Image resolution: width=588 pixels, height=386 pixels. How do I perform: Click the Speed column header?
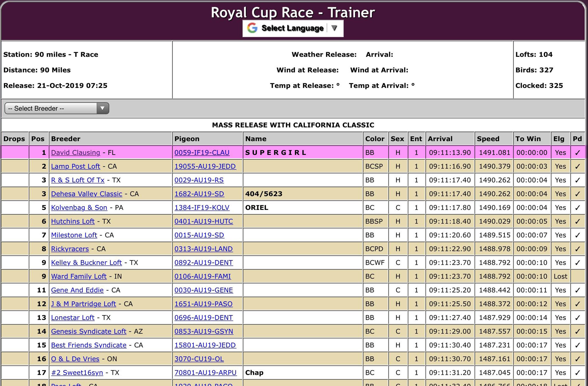[x=488, y=139]
